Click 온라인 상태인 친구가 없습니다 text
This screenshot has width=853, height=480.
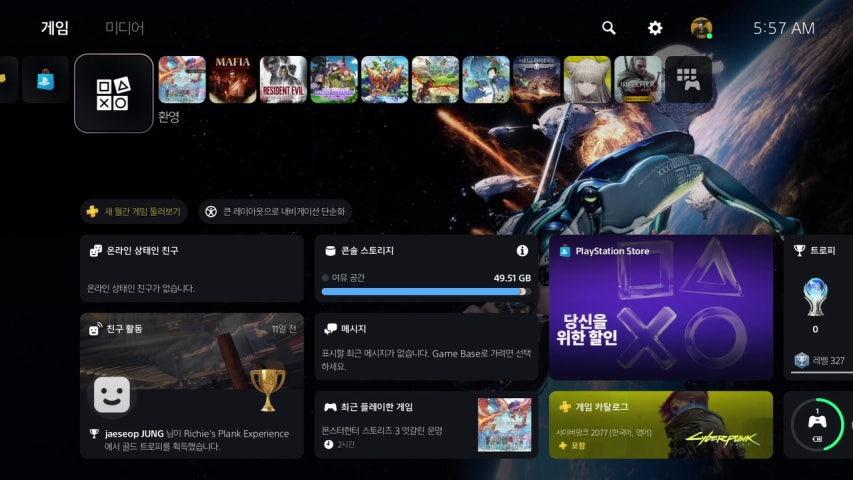[141, 288]
